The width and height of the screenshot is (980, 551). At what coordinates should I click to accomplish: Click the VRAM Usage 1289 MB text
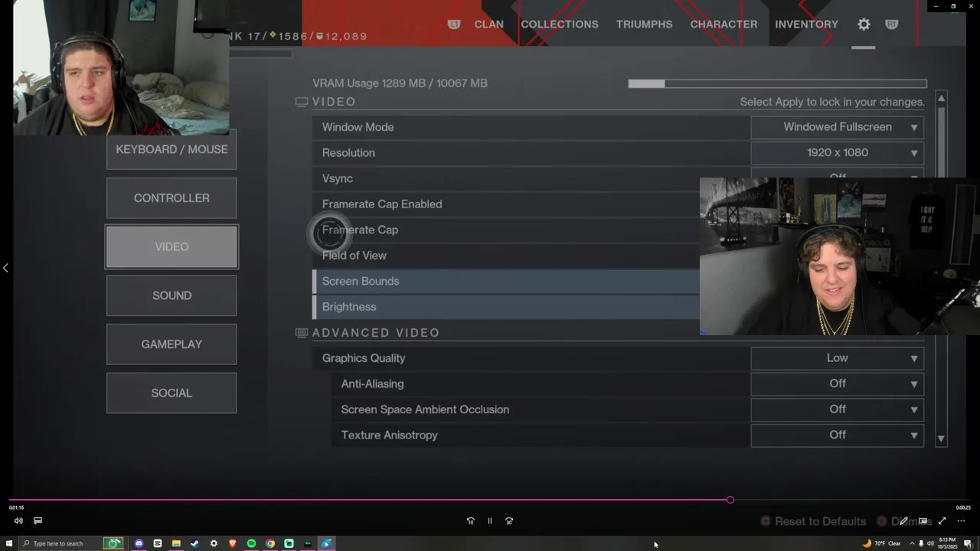(400, 83)
